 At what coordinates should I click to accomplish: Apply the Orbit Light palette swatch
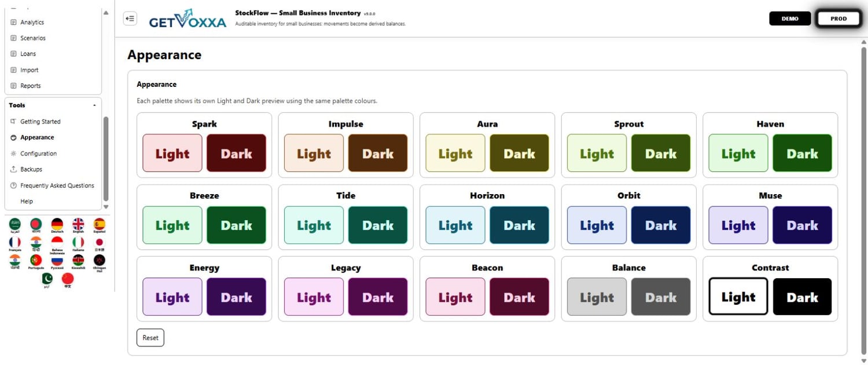[x=597, y=225]
